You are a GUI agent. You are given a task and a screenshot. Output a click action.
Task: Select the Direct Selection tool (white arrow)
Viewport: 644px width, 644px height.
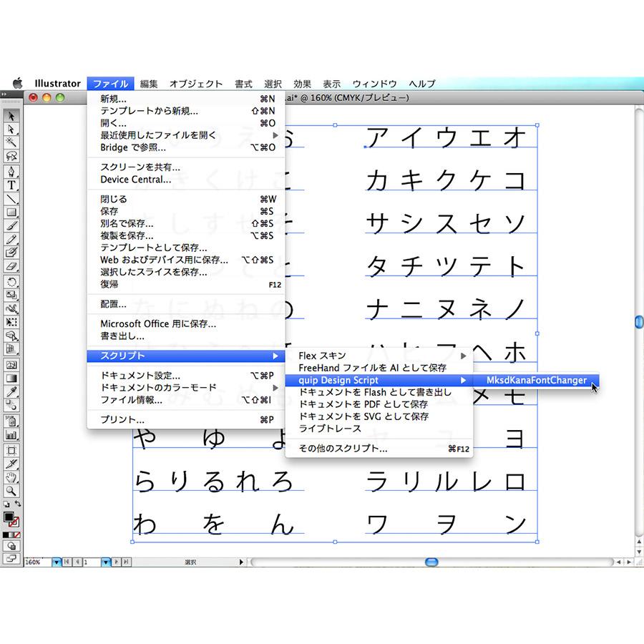tap(11, 130)
